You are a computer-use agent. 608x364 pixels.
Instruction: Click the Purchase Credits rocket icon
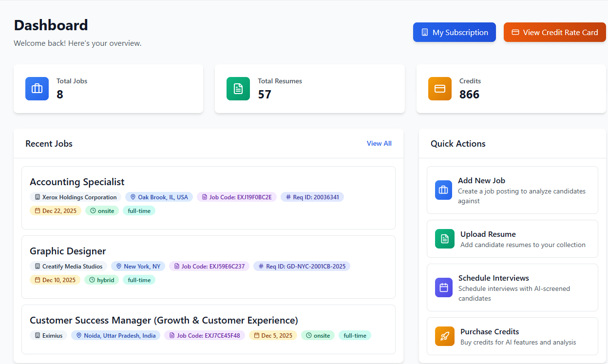tap(445, 336)
